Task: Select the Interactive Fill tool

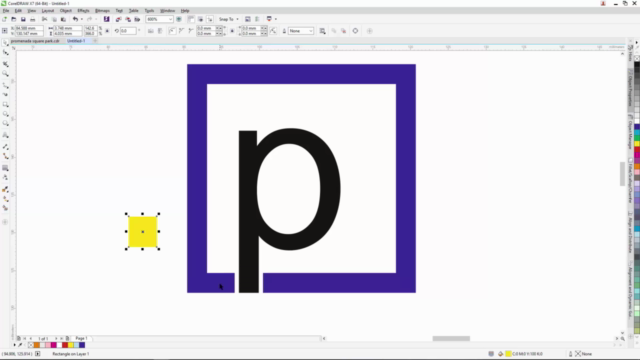Action: point(5,199)
